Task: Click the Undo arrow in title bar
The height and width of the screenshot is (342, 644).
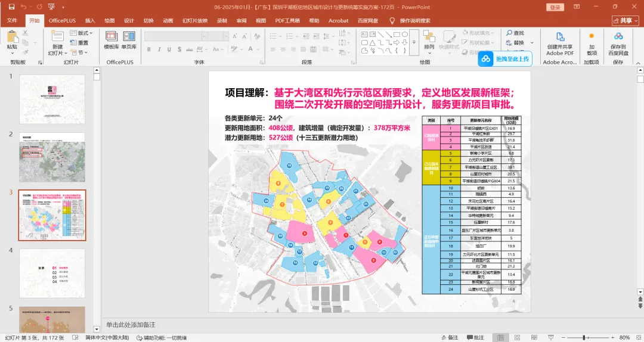Action: coord(24,7)
